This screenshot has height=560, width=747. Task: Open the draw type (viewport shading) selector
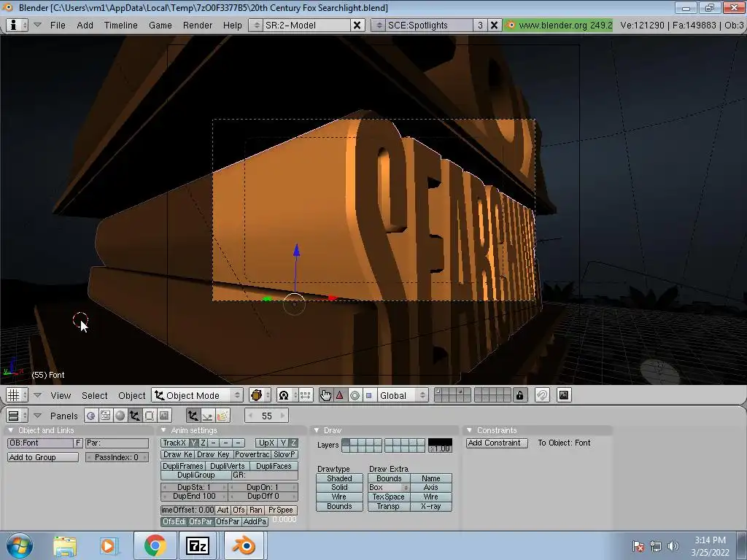pos(260,395)
